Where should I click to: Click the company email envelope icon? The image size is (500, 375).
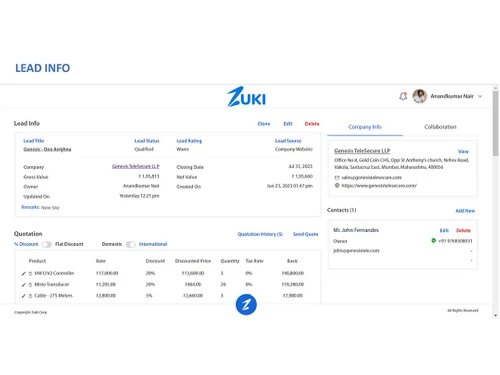(x=337, y=178)
